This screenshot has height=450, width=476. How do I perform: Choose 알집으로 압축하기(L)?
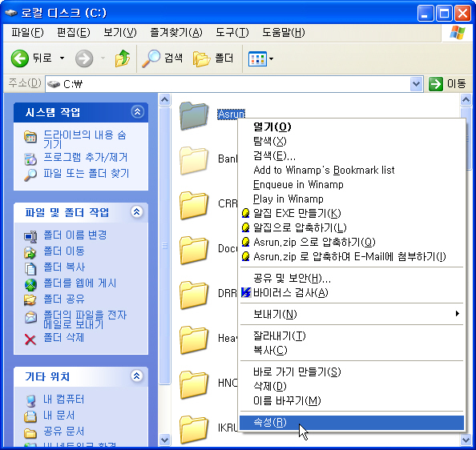pyautogui.click(x=352, y=227)
